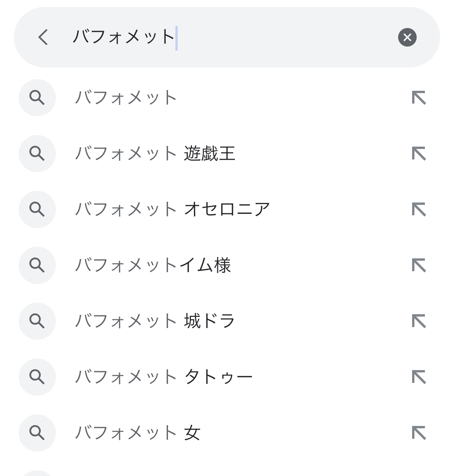Use the arrow icon beside 城ドラ
This screenshot has width=454, height=476.
tap(419, 321)
